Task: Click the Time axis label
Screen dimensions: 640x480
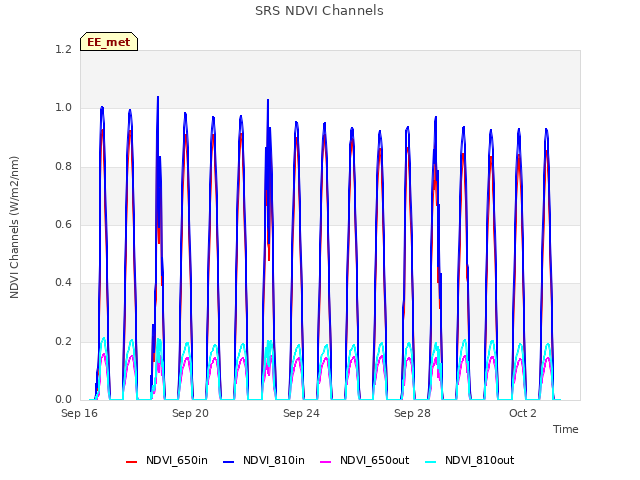Action: coord(566,429)
